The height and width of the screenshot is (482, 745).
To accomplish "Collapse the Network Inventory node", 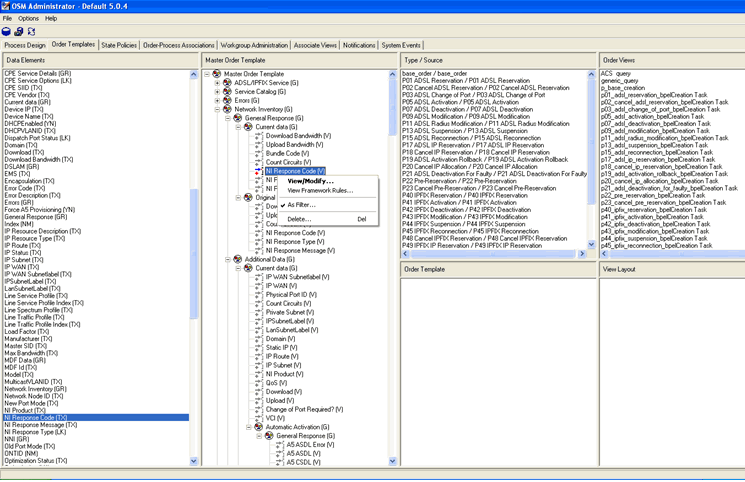I will pos(217,109).
